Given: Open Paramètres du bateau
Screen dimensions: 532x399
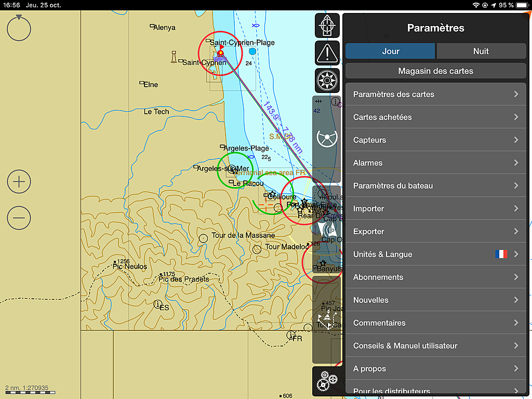Looking at the screenshot, I should coord(436,185).
